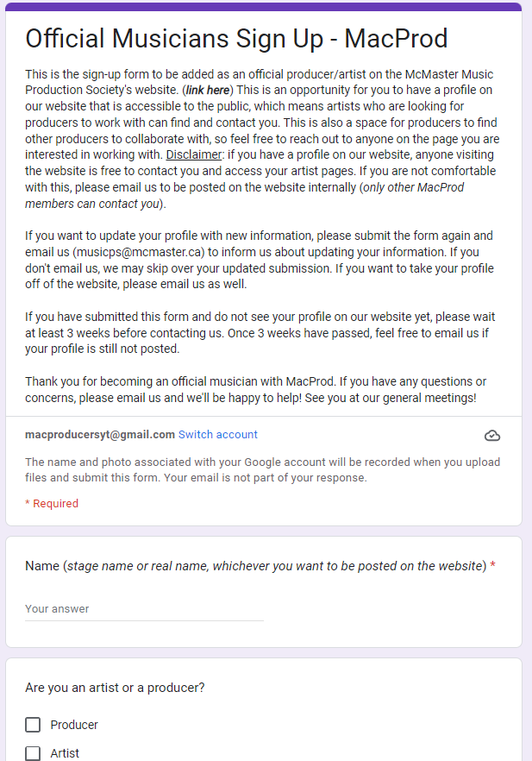This screenshot has height=761, width=532.
Task: Open the 'link here' website hyperlink
Action: pyautogui.click(x=208, y=91)
